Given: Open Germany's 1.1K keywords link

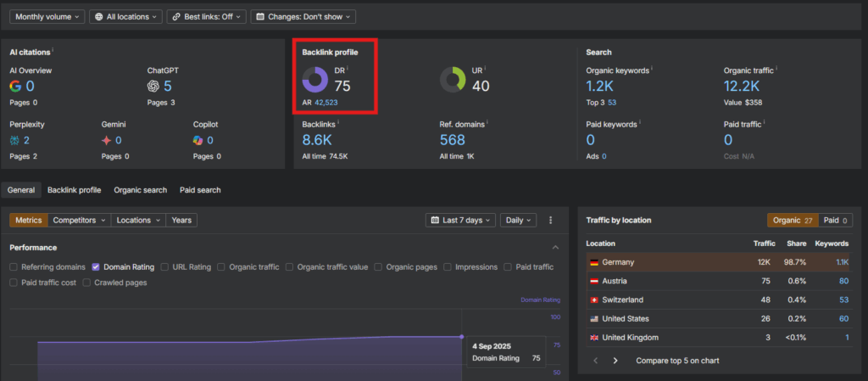Looking at the screenshot, I should pos(842,262).
